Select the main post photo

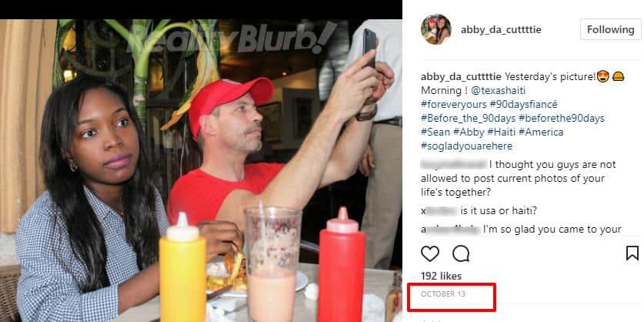coord(201,170)
